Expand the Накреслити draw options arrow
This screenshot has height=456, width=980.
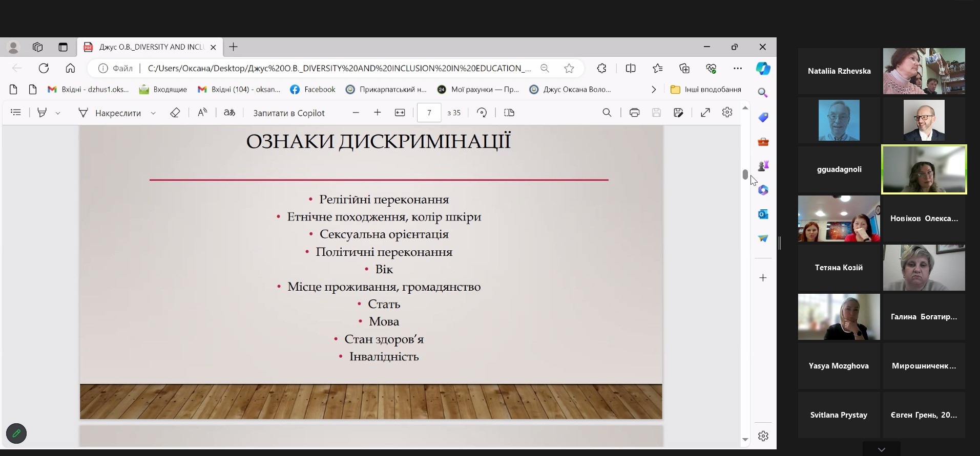click(x=153, y=113)
